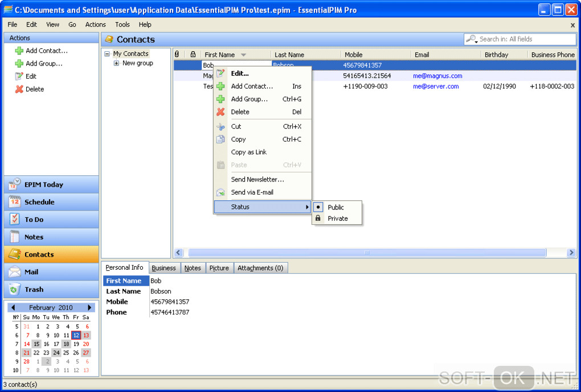581x392 pixels.
Task: Open the Status submenu arrow
Action: [307, 207]
